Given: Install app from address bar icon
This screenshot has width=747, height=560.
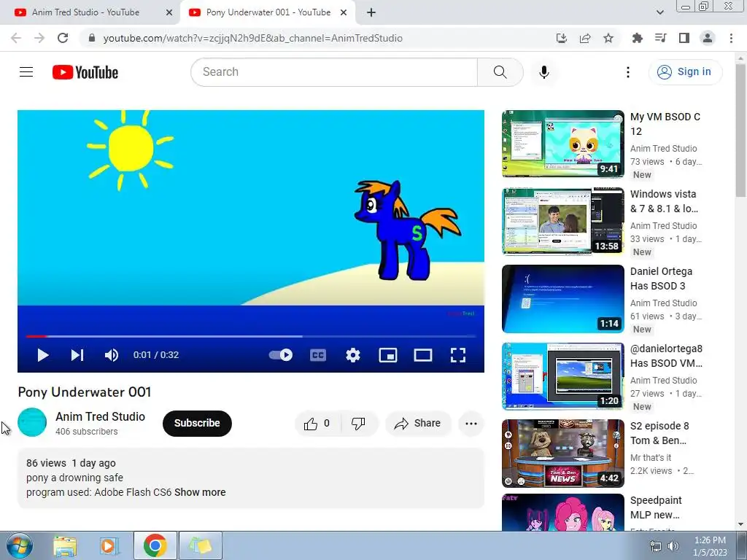Looking at the screenshot, I should point(562,38).
